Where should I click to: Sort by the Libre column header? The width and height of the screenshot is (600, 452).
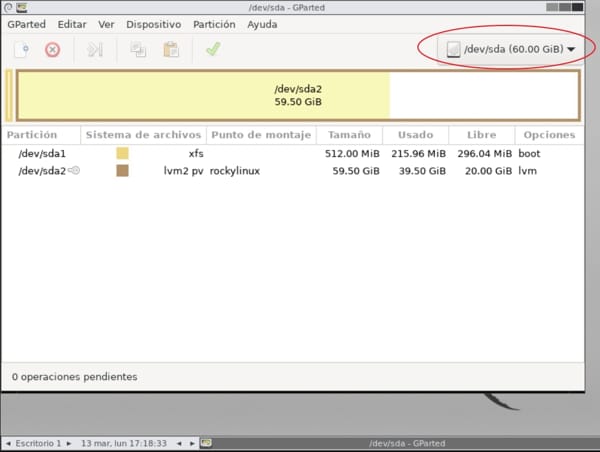coord(481,135)
